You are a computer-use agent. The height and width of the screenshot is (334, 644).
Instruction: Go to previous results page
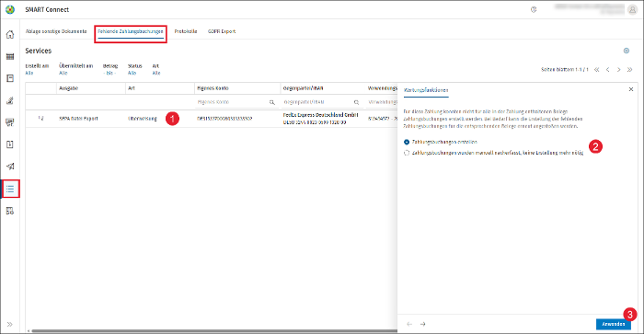click(x=608, y=70)
